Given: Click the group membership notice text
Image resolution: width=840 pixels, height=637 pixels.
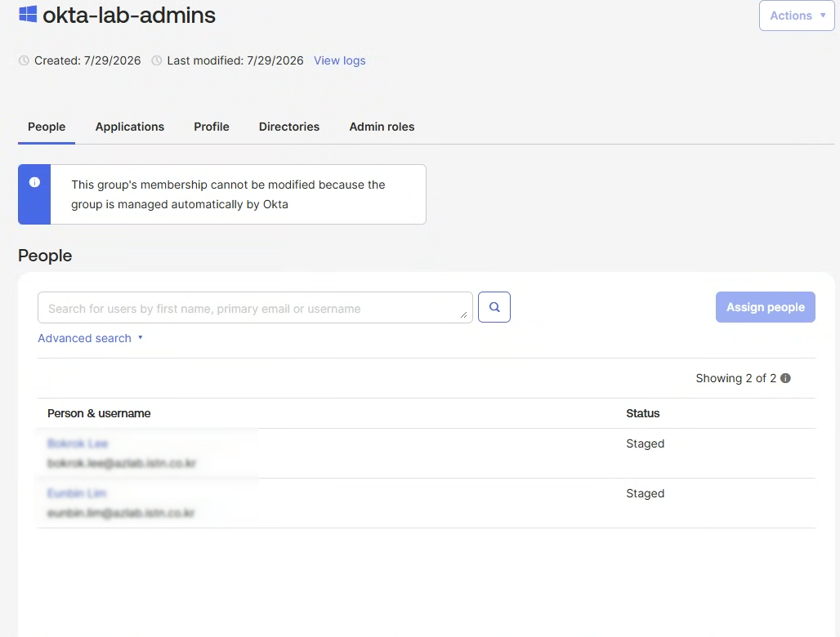Looking at the screenshot, I should pos(228,194).
